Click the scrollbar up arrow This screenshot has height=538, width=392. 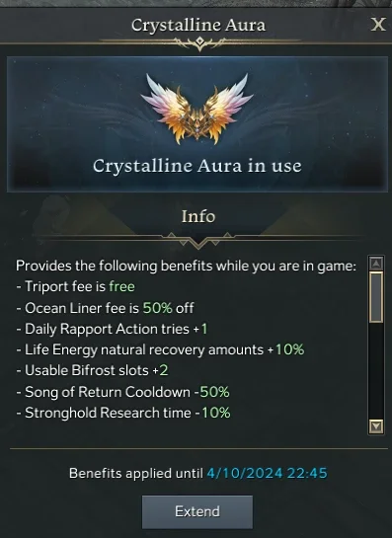coord(376,264)
